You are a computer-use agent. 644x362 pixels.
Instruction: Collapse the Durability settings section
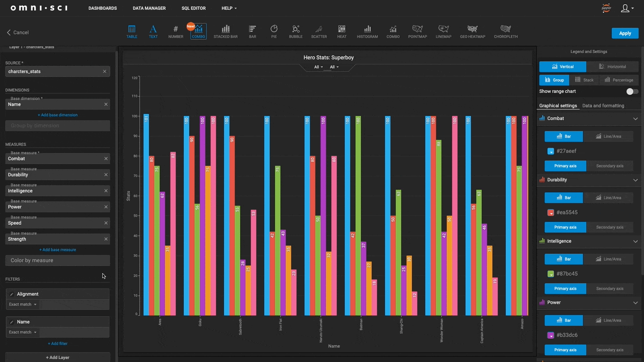[x=636, y=180]
